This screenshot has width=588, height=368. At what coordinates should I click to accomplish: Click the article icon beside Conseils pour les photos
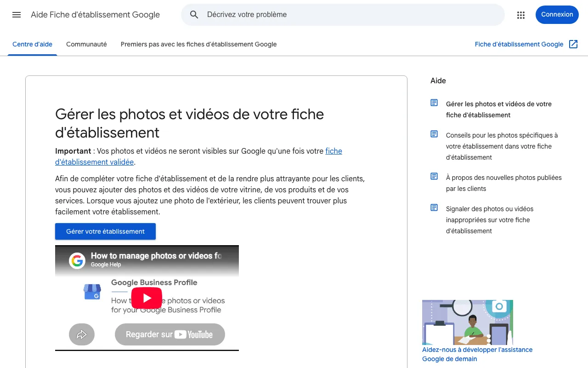click(434, 134)
